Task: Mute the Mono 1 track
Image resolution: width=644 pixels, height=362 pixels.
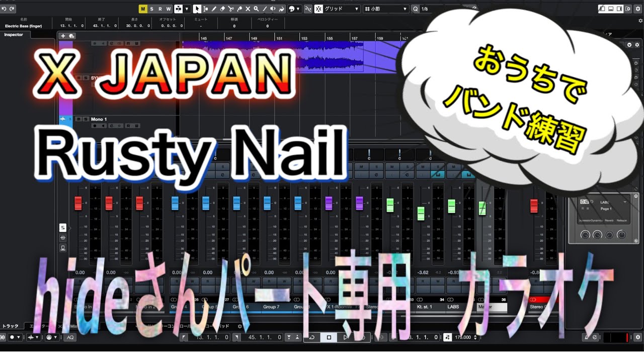Action: coord(78,119)
